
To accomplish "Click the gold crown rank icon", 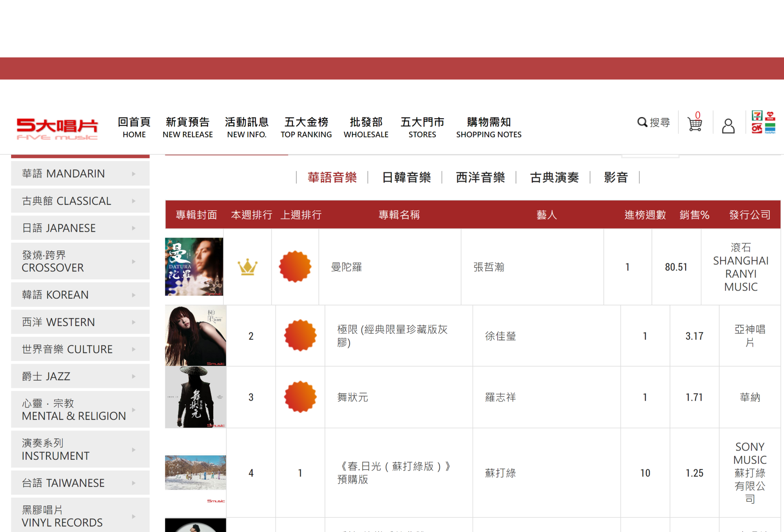I will coord(247,267).
